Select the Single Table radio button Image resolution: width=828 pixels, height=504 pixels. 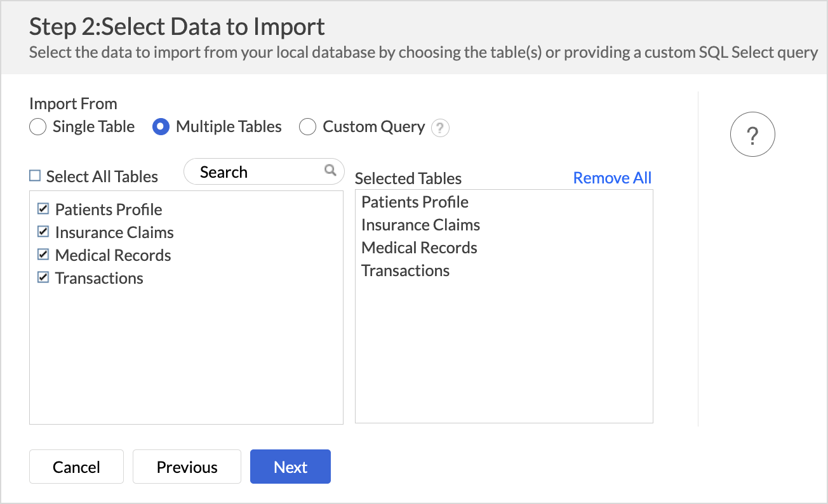[38, 127]
